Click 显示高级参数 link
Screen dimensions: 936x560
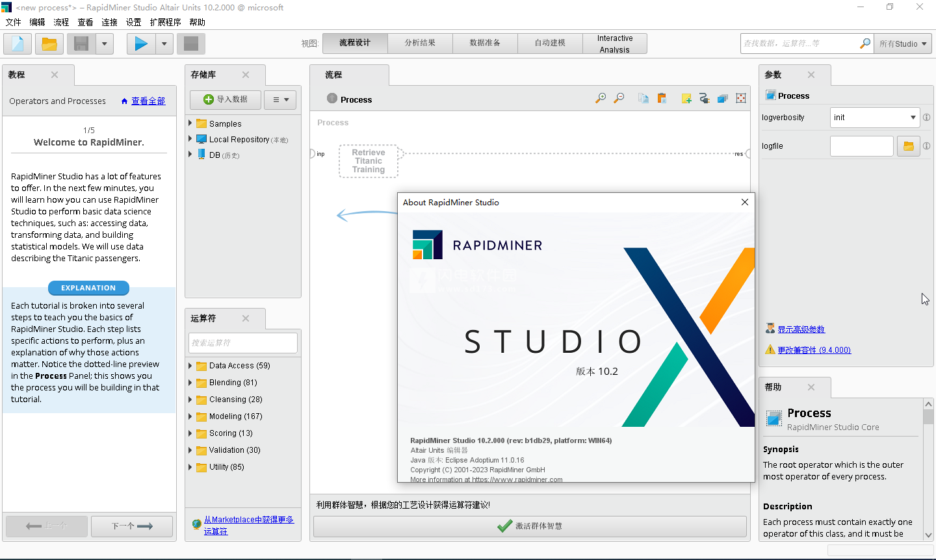[801, 329]
